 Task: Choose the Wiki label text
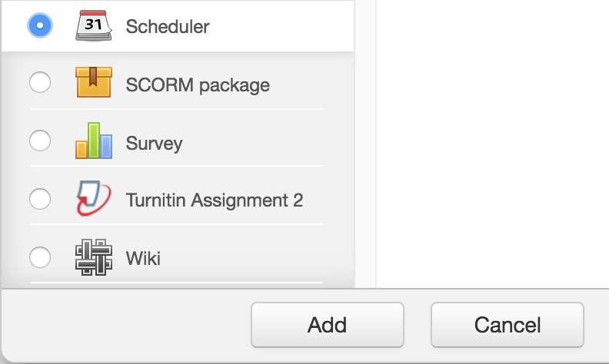click(143, 258)
